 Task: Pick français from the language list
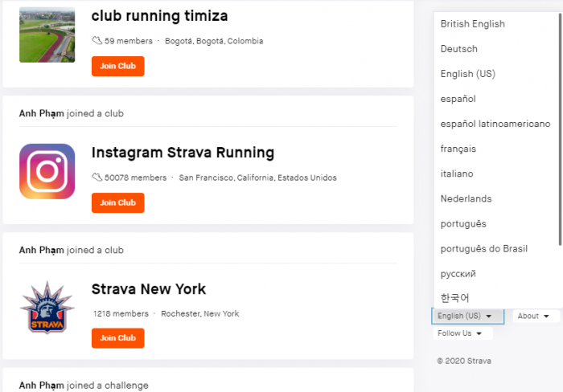click(458, 149)
